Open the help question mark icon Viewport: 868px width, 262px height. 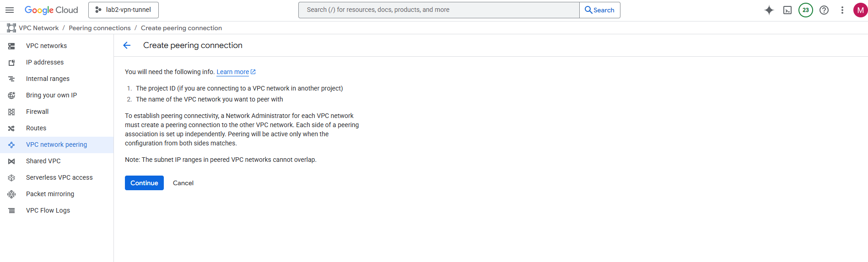(824, 10)
